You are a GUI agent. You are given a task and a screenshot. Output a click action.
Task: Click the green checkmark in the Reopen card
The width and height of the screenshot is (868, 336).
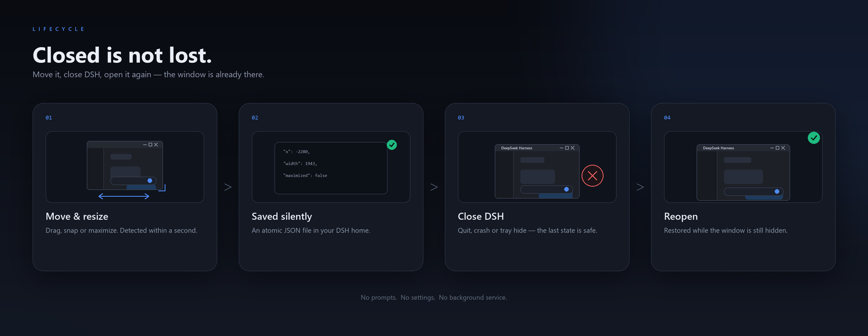pos(814,138)
